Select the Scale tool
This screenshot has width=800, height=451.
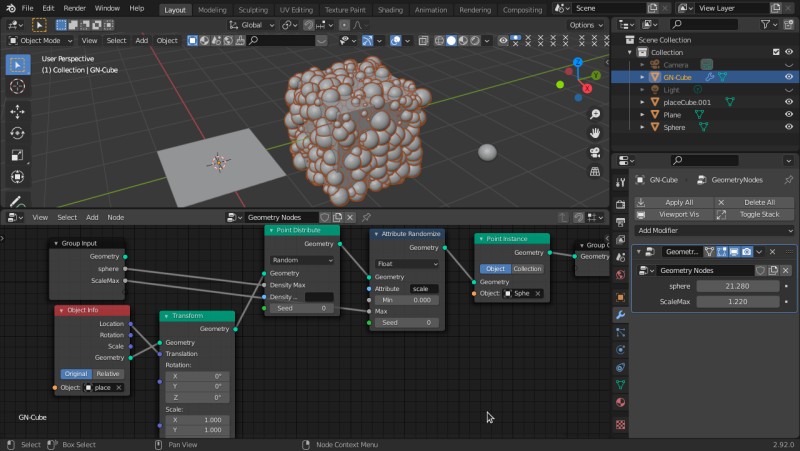pos(17,155)
